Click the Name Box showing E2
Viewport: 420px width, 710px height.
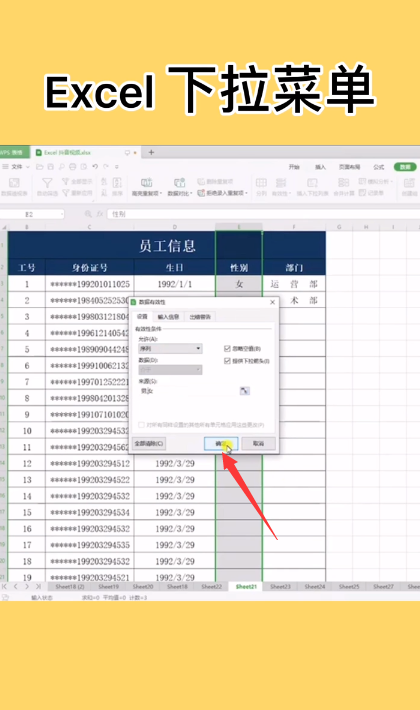click(x=32, y=214)
